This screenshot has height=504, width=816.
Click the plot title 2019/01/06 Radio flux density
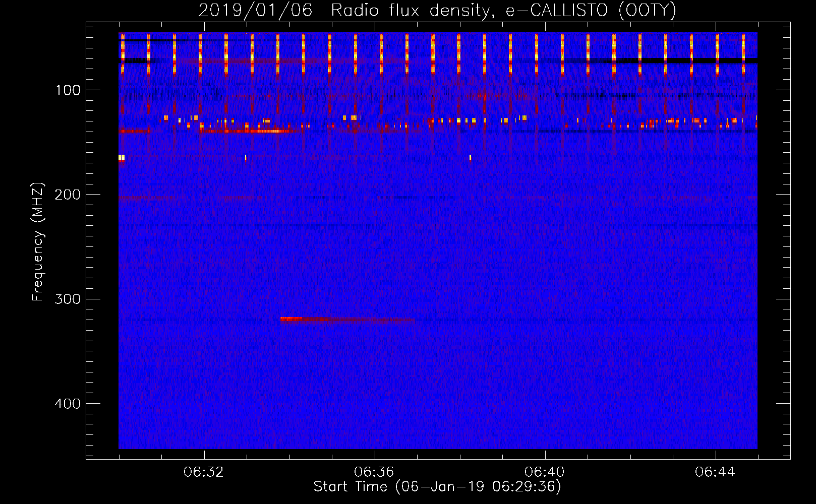pos(437,10)
